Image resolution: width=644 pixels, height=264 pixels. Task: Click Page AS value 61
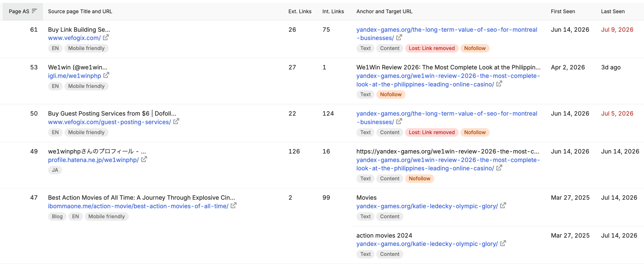(34, 29)
